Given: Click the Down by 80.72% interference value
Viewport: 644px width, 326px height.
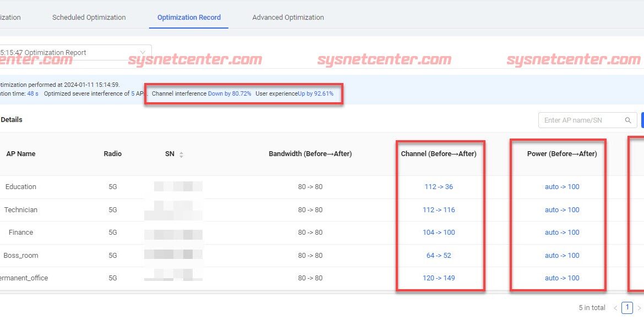Looking at the screenshot, I should tap(230, 94).
